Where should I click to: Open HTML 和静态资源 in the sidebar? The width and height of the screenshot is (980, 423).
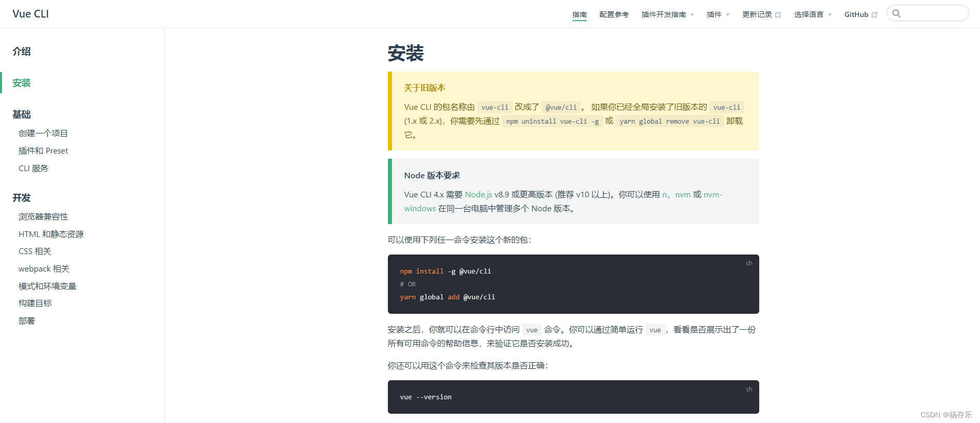pos(51,234)
